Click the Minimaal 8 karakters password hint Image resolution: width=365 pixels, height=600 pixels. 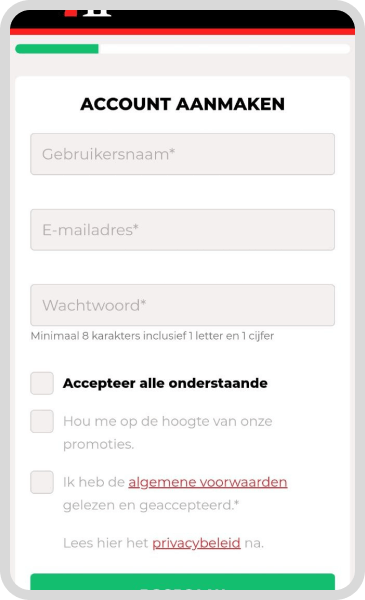152,336
